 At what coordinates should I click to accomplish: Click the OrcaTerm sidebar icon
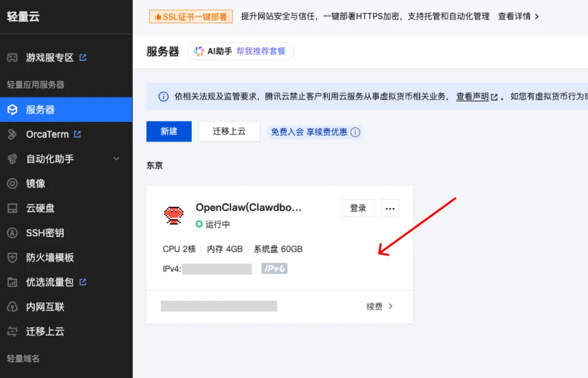point(13,134)
